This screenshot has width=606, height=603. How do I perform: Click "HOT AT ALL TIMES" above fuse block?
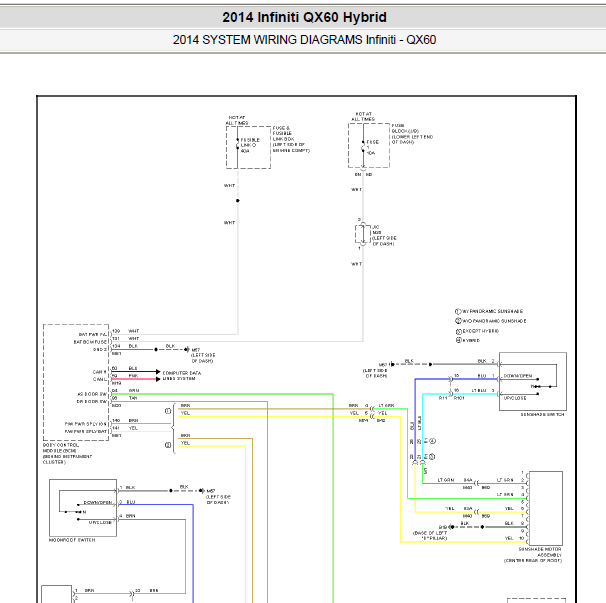pos(363,116)
